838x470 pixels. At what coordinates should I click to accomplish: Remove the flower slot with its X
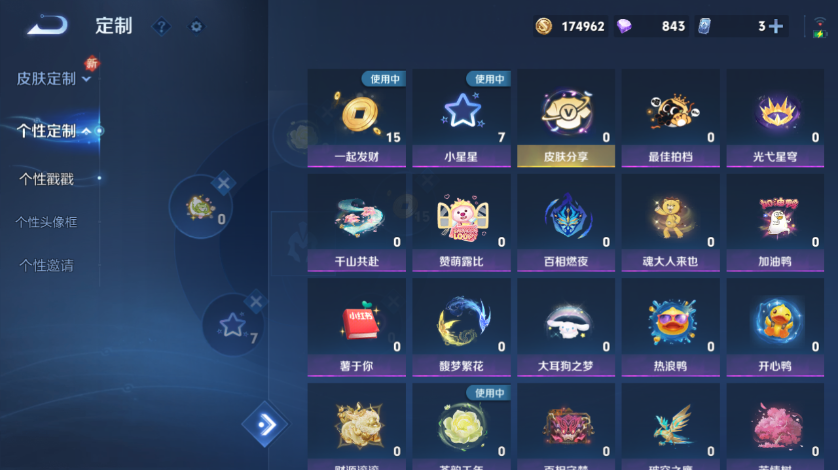tap(223, 183)
